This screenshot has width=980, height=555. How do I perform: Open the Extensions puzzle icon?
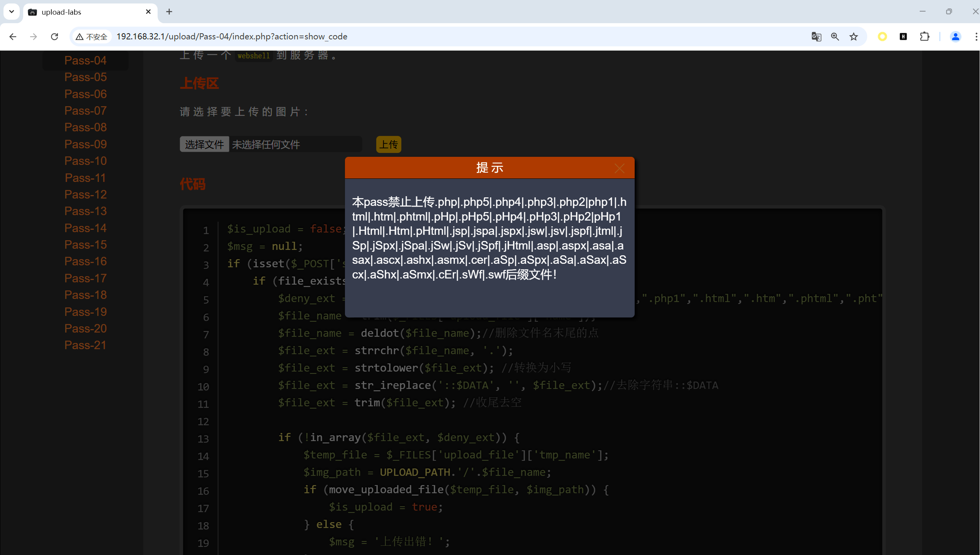click(x=924, y=37)
